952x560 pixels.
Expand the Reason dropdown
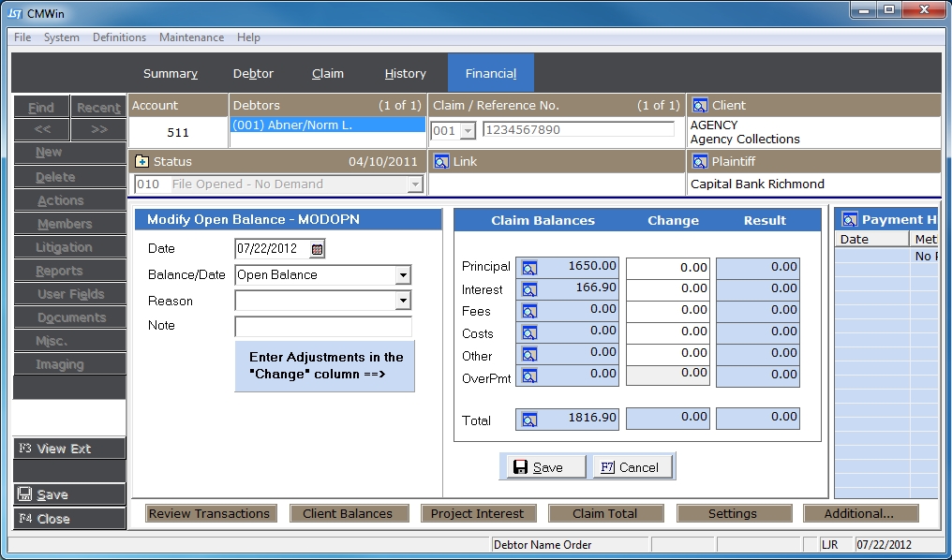click(x=403, y=301)
